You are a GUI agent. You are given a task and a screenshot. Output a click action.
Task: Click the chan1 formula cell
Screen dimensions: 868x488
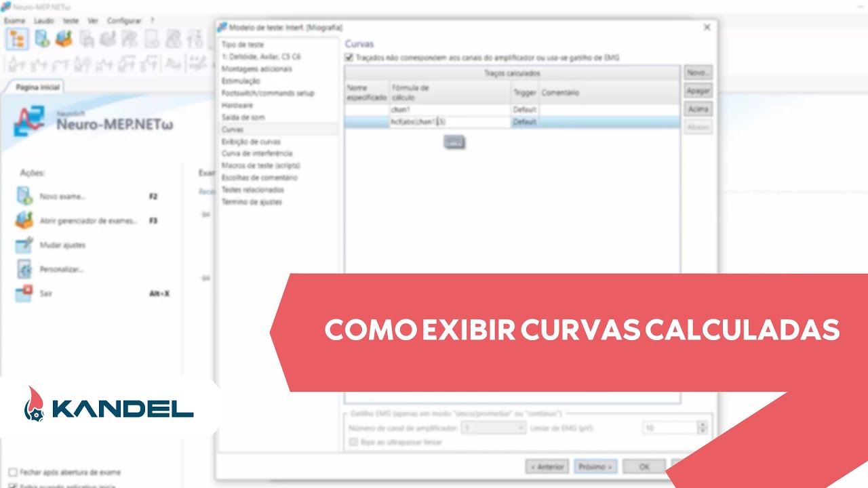coord(450,110)
